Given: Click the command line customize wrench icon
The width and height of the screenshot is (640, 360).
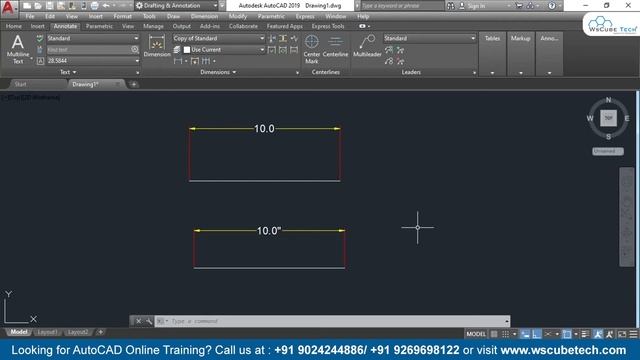Looking at the screenshot, I should point(149,321).
